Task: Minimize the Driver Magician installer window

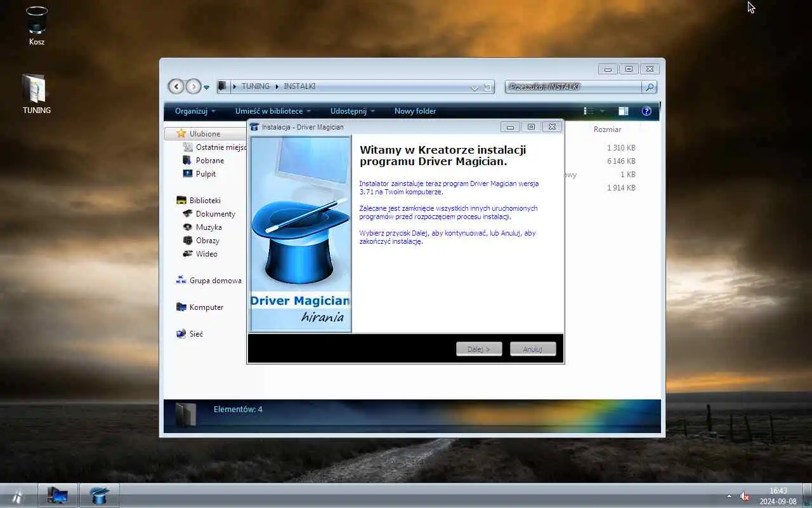Action: click(x=510, y=127)
